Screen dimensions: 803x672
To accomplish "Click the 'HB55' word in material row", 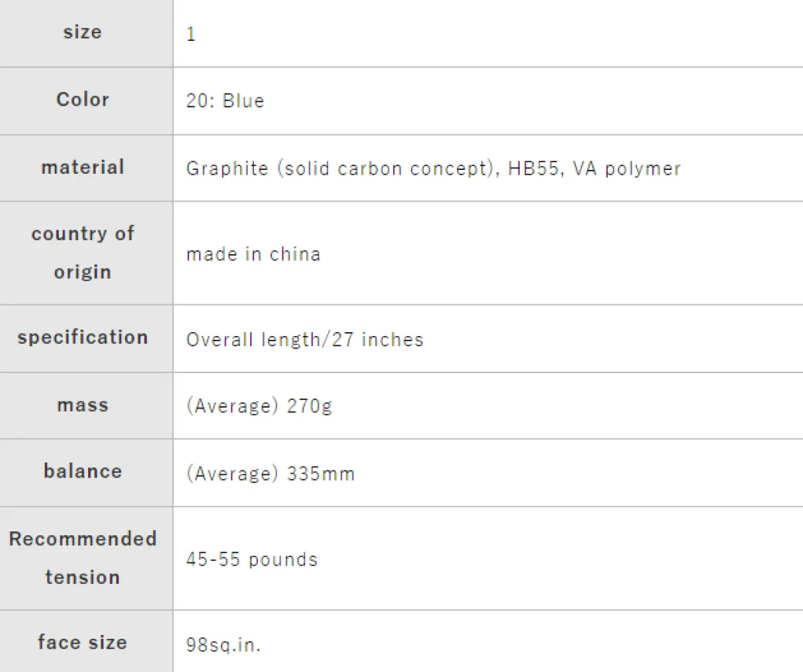I will [x=534, y=169].
